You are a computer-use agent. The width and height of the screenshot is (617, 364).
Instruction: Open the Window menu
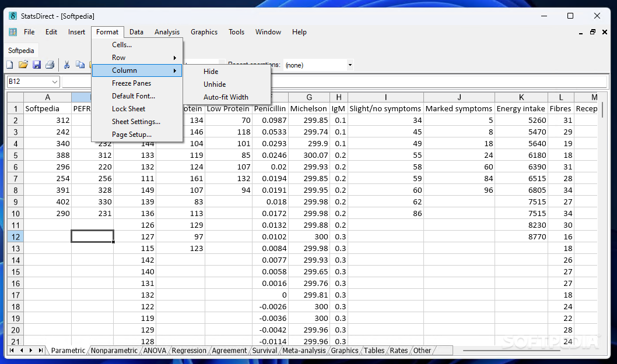coord(268,32)
